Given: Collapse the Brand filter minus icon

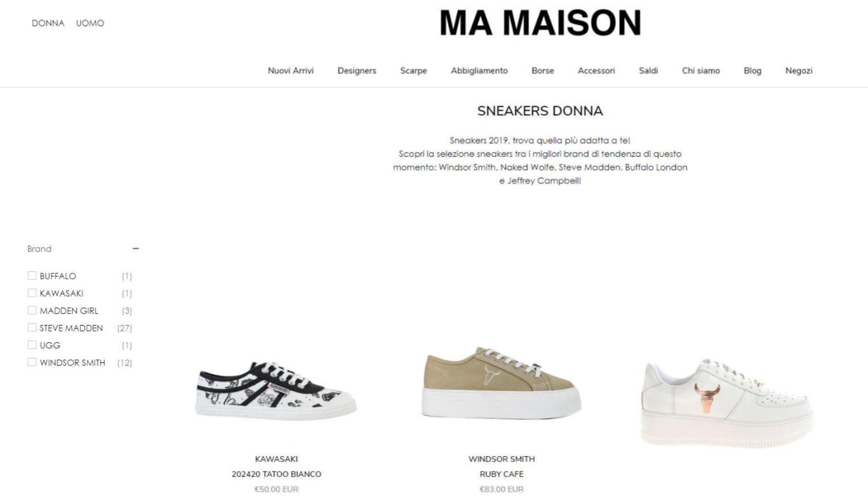Looking at the screenshot, I should tap(136, 249).
